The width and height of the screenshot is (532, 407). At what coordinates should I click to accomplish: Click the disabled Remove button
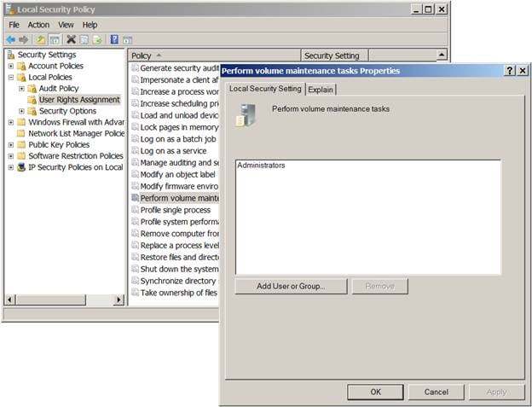(x=379, y=286)
